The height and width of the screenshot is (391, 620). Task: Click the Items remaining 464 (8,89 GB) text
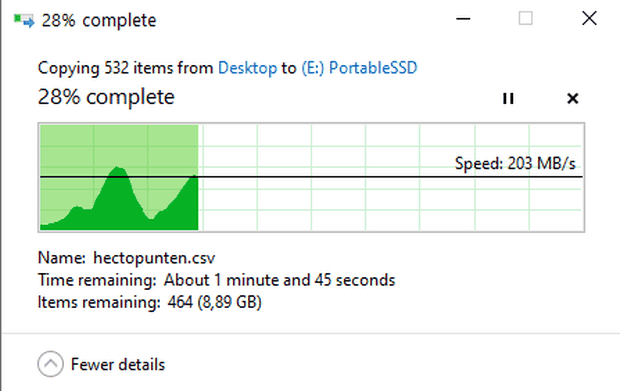click(x=149, y=302)
